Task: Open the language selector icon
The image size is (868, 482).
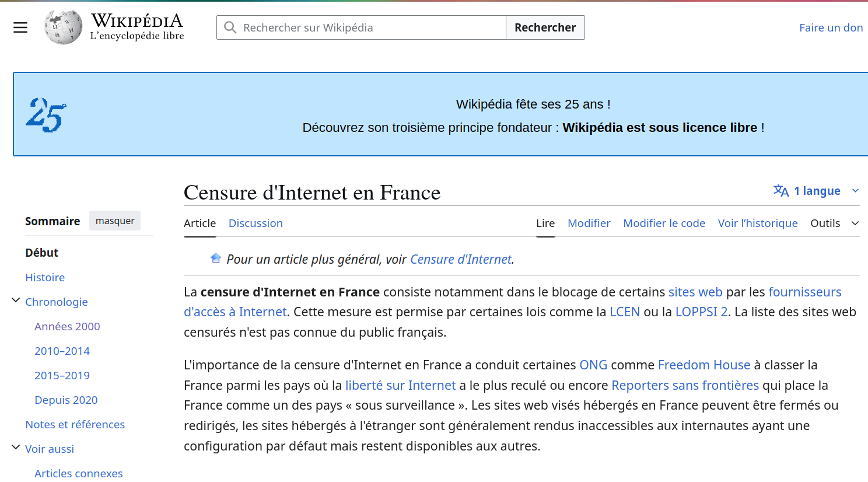Action: tap(780, 190)
